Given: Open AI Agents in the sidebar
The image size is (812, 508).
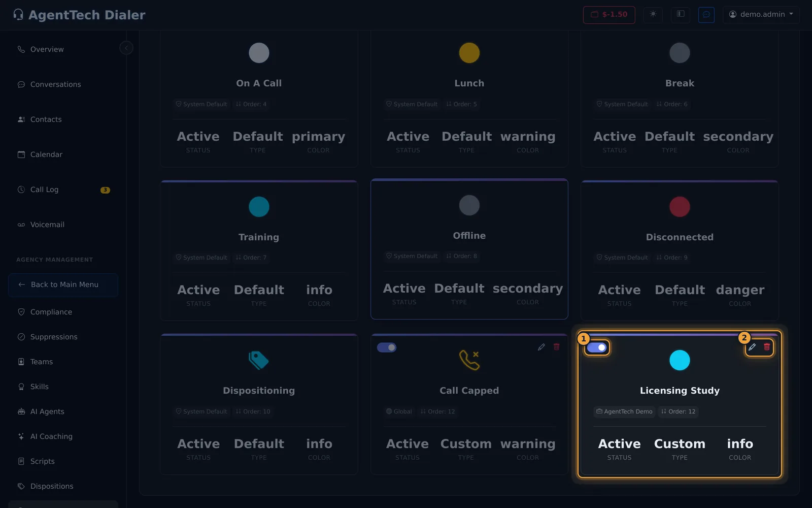Looking at the screenshot, I should pos(63,411).
